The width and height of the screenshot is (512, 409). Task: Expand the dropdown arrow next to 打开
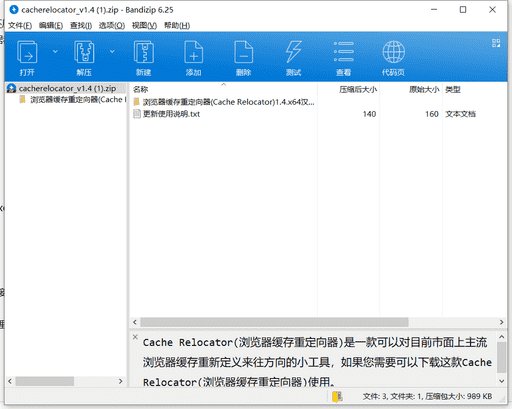coord(55,51)
